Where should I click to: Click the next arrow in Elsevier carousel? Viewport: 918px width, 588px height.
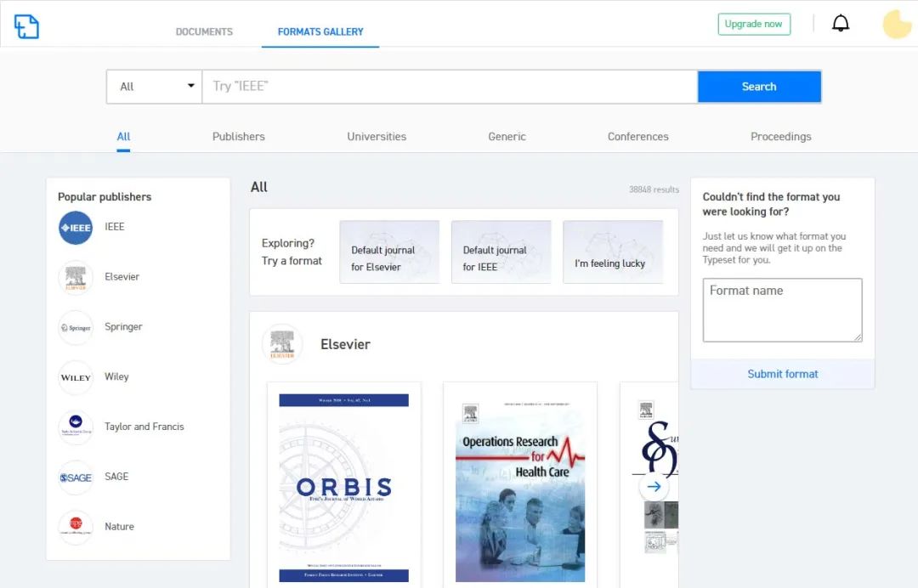(x=654, y=486)
